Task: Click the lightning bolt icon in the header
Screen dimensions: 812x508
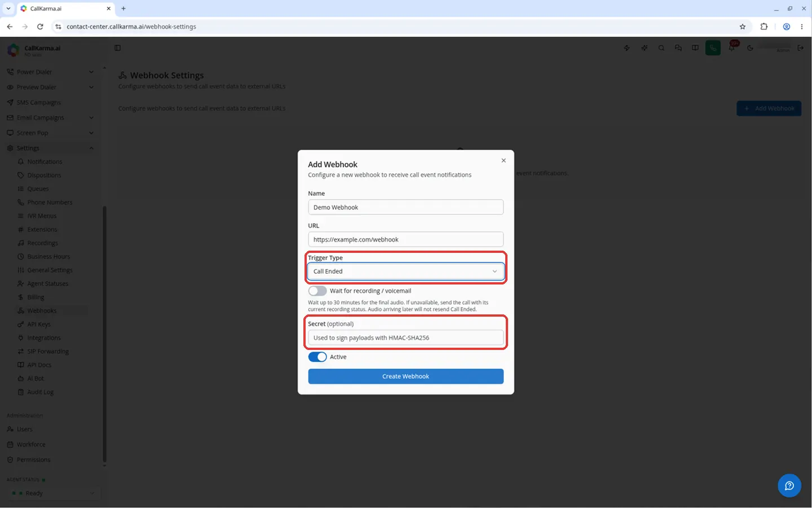Action: point(627,48)
